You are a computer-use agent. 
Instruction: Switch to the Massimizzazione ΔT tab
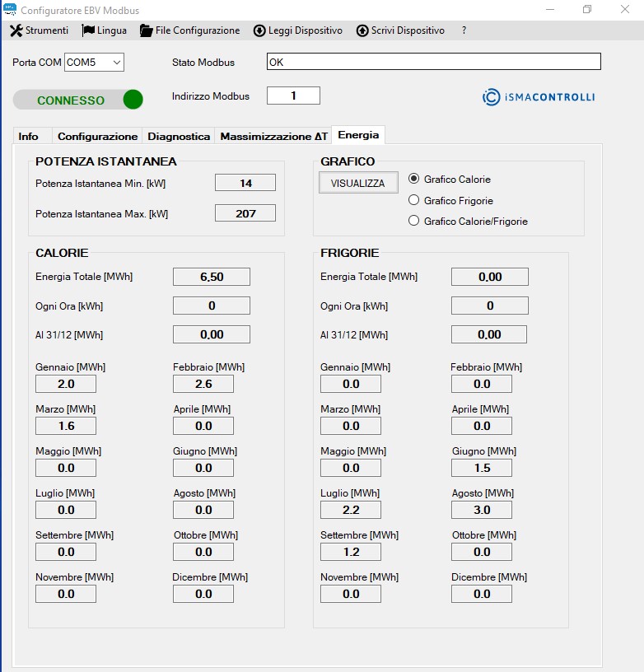click(273, 136)
